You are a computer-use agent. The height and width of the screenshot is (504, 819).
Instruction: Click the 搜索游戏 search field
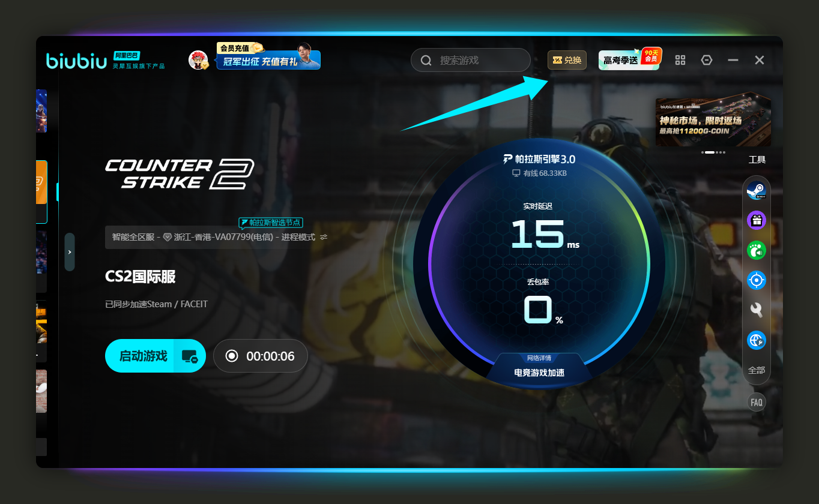471,60
